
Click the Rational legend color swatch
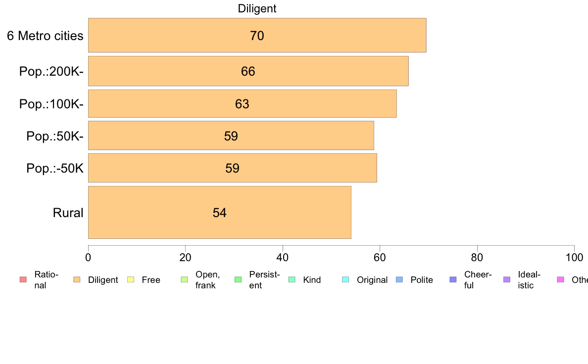(x=23, y=279)
